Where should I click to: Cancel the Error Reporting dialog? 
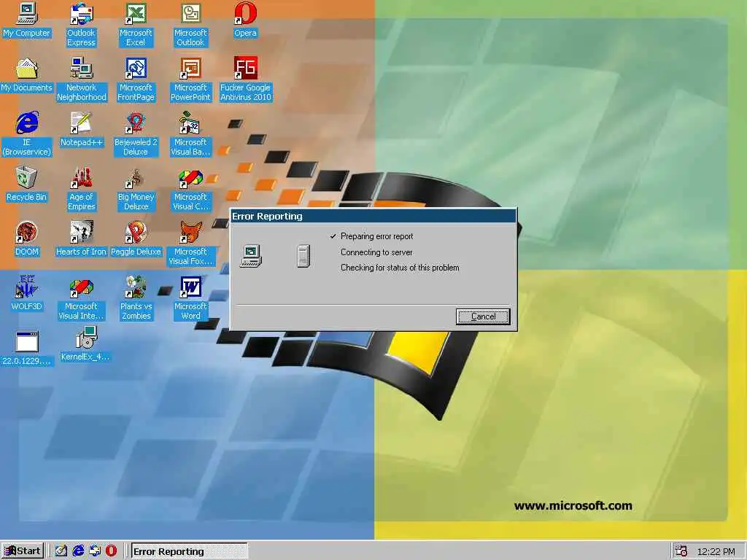(x=483, y=316)
